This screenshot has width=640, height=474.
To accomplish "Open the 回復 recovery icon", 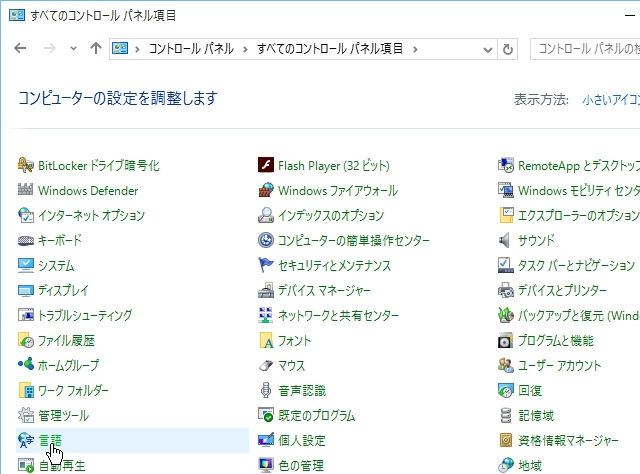I will (x=505, y=390).
